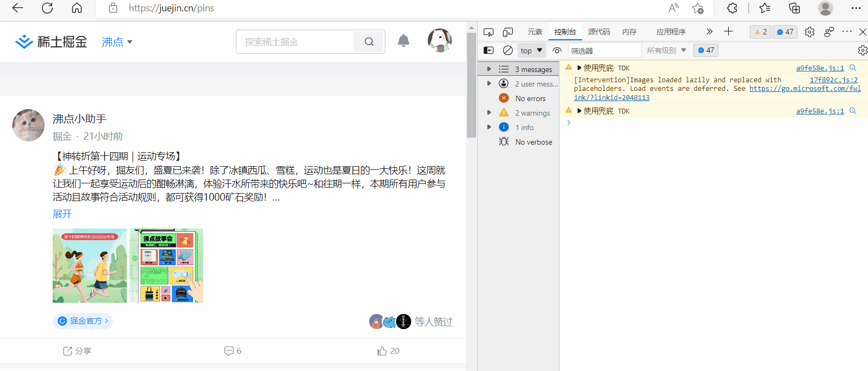Click the 47 issues count in console bar

[706, 50]
